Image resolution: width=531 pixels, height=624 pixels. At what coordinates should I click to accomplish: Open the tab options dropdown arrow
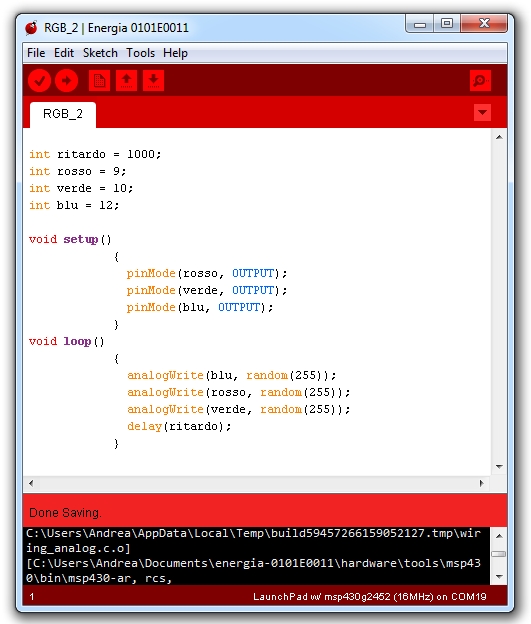tap(482, 113)
